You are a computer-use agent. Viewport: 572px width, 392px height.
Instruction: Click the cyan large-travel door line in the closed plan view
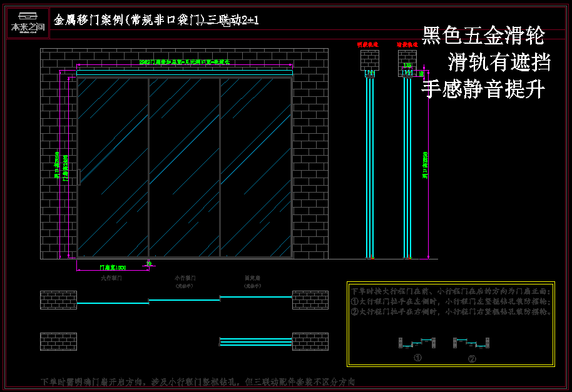113,303
